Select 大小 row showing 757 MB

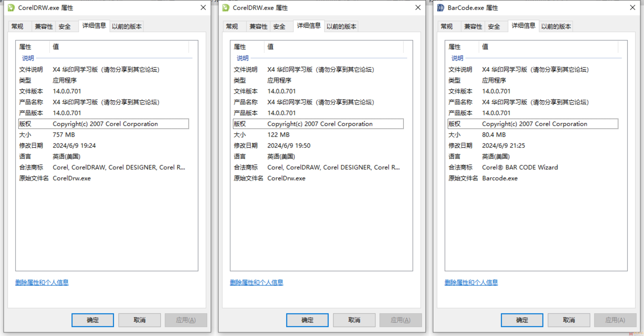tap(104, 135)
